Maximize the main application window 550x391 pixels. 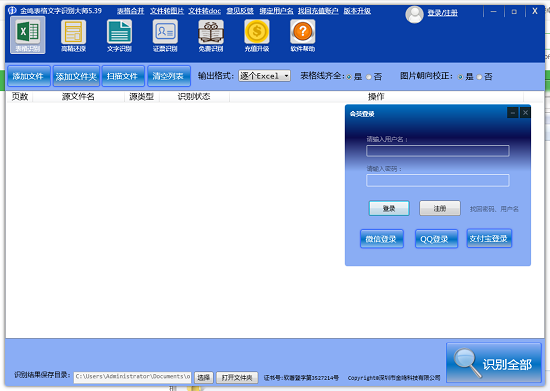[x=514, y=12]
